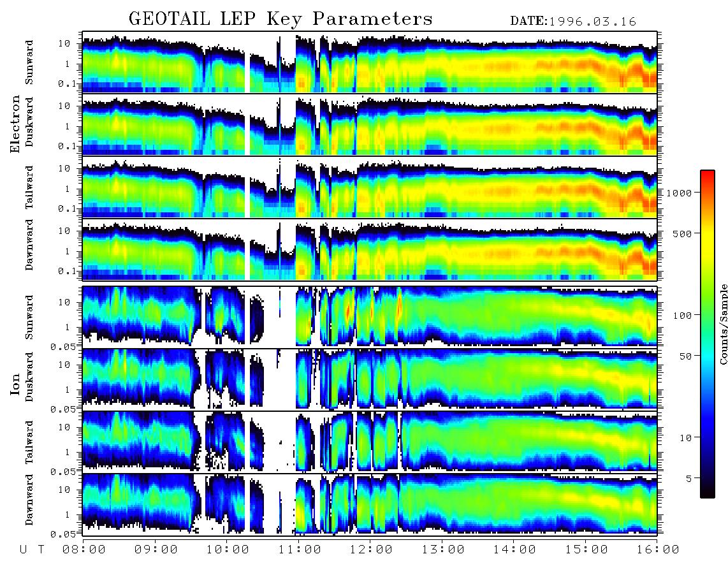Click the title "GEOTAIL LEP Key Parameters"
Screen dimensions: 728x561
[280, 19]
